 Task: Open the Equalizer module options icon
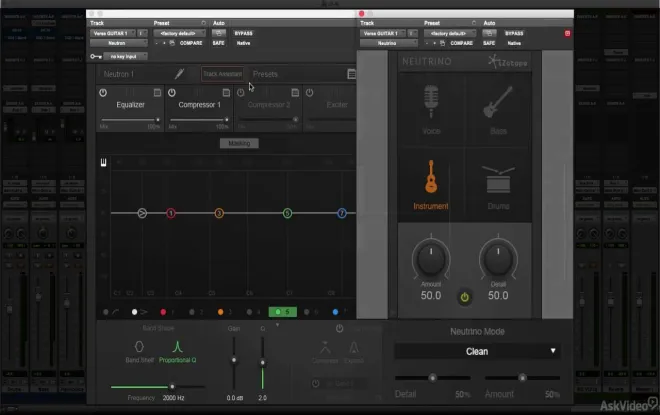(157, 93)
